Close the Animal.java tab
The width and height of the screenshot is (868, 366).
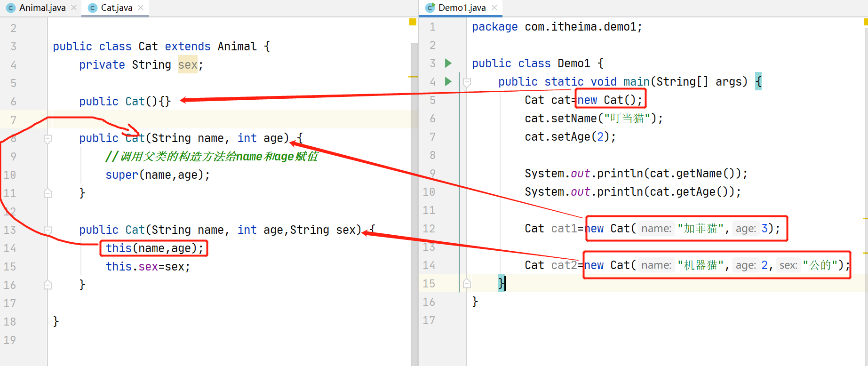click(74, 8)
